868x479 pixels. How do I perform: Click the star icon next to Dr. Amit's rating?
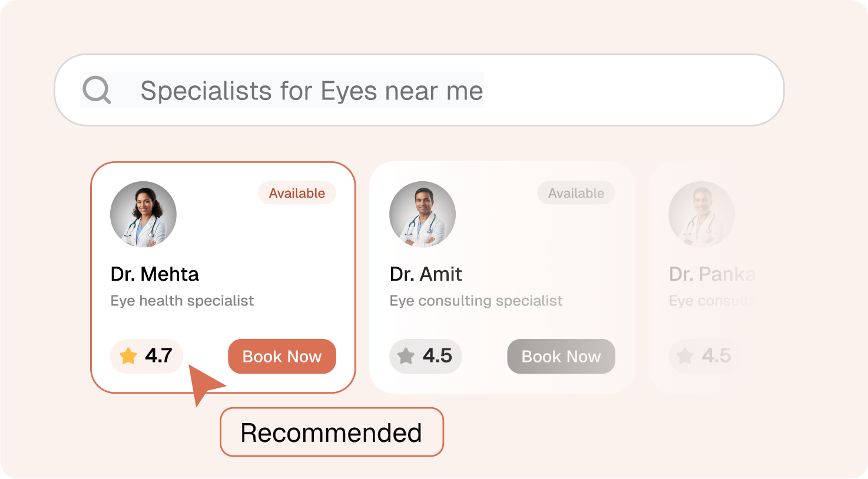[x=406, y=356]
